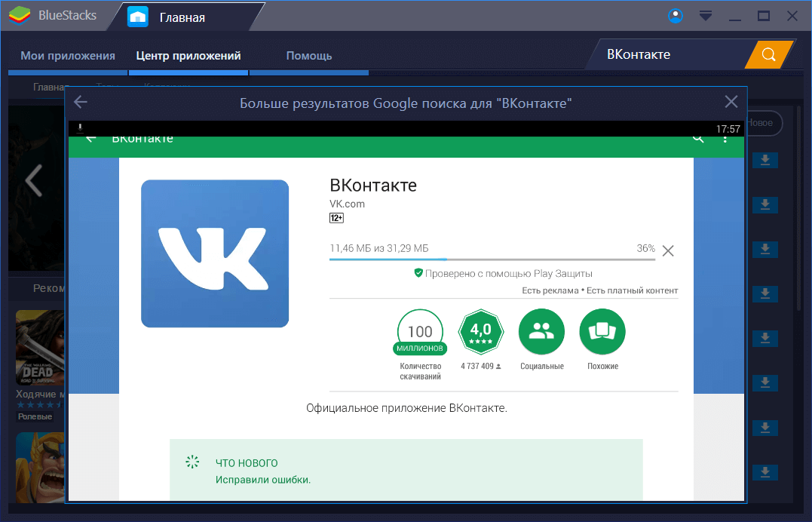812x522 pixels.
Task: Open the Play Store three-dot overflow menu
Action: coord(725,139)
